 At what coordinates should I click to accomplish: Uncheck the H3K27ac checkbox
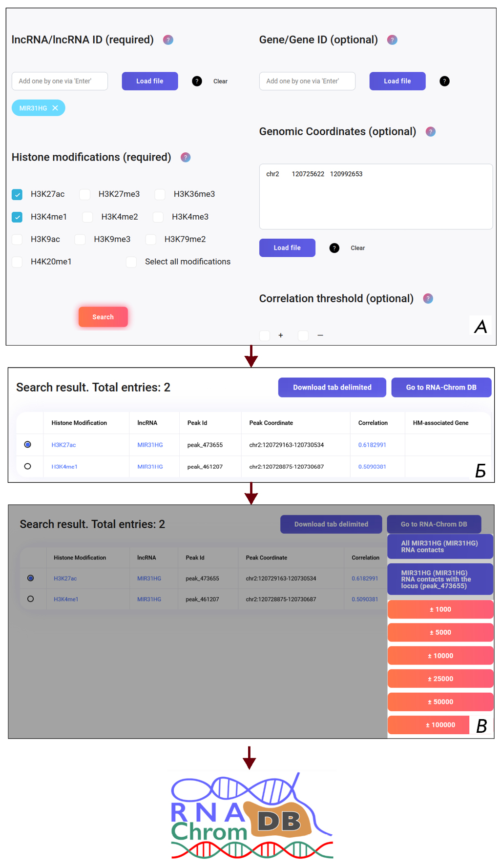coord(17,194)
